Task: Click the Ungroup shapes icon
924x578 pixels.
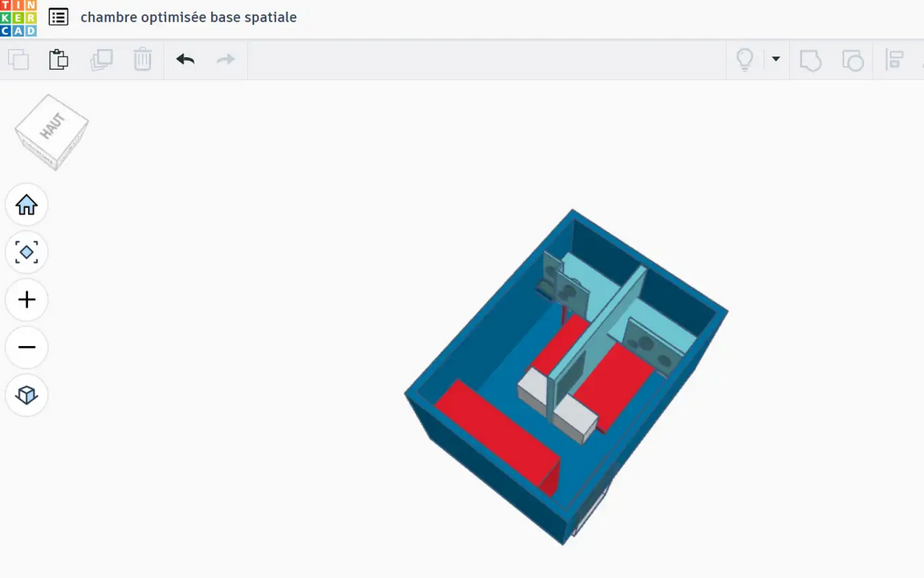Action: 853,60
